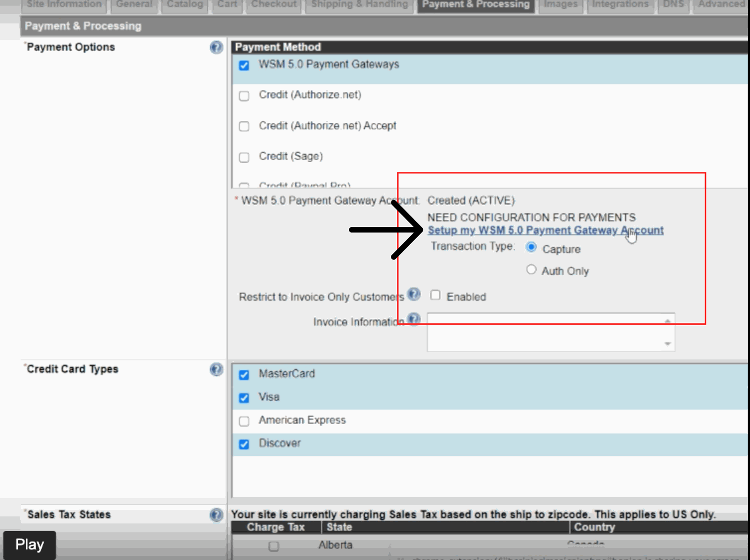Check Charge Tax for Alberta
750x560 pixels.
coord(274,546)
